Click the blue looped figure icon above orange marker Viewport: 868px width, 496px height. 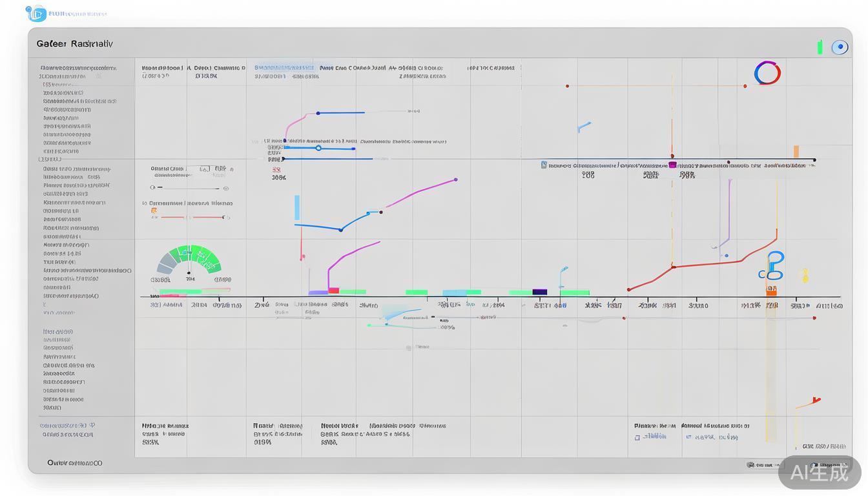point(774,265)
